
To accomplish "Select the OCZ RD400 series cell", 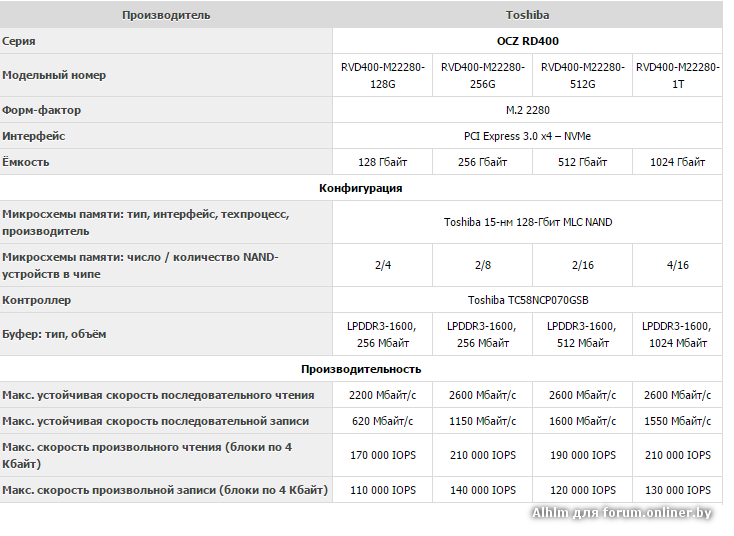I will click(x=527, y=41).
